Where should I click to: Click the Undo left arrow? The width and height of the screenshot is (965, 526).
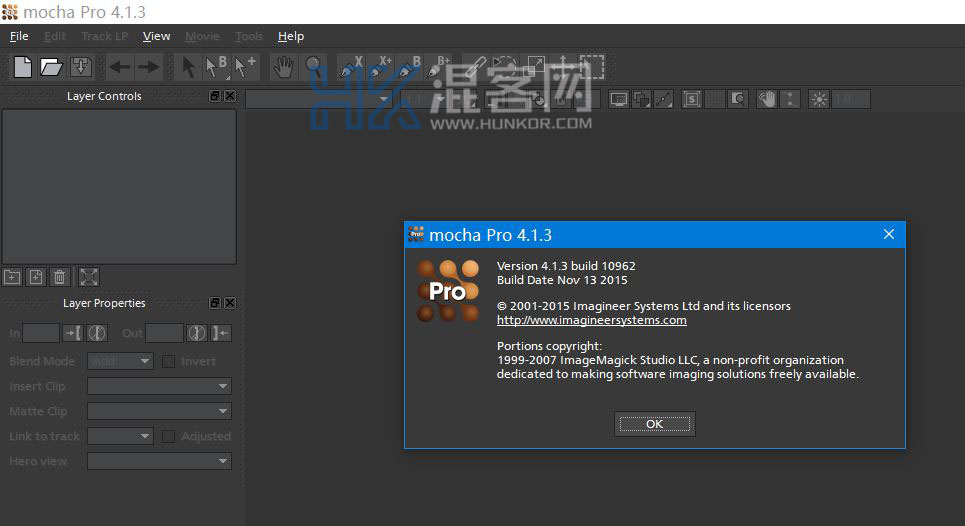pos(120,66)
